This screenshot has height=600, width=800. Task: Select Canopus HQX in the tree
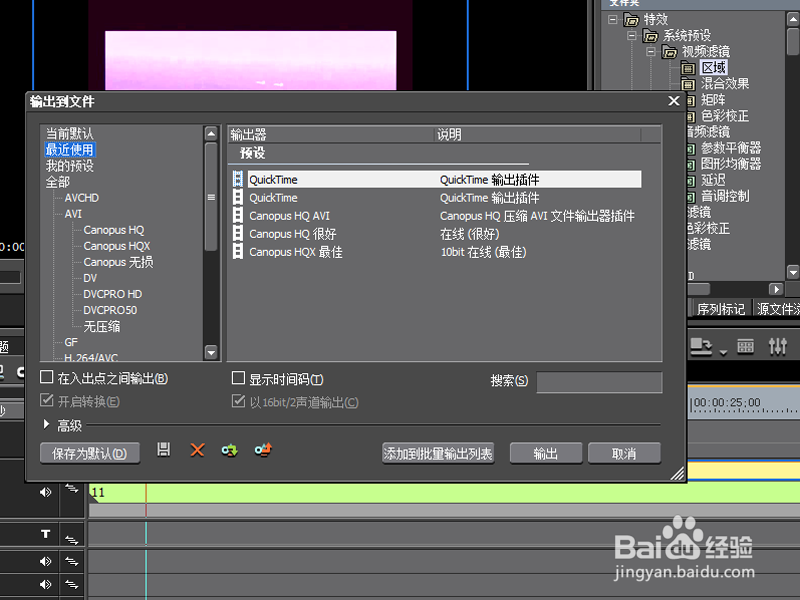(117, 246)
